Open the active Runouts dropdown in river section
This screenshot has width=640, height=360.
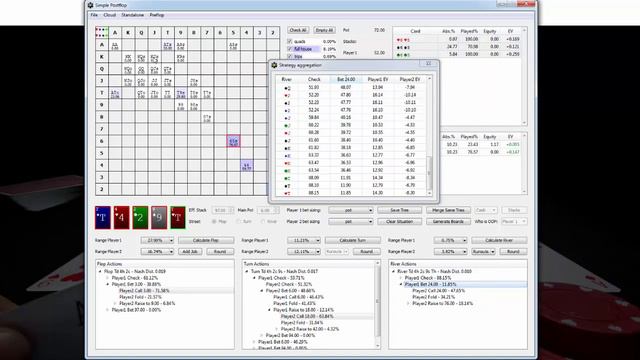pyautogui.click(x=483, y=252)
